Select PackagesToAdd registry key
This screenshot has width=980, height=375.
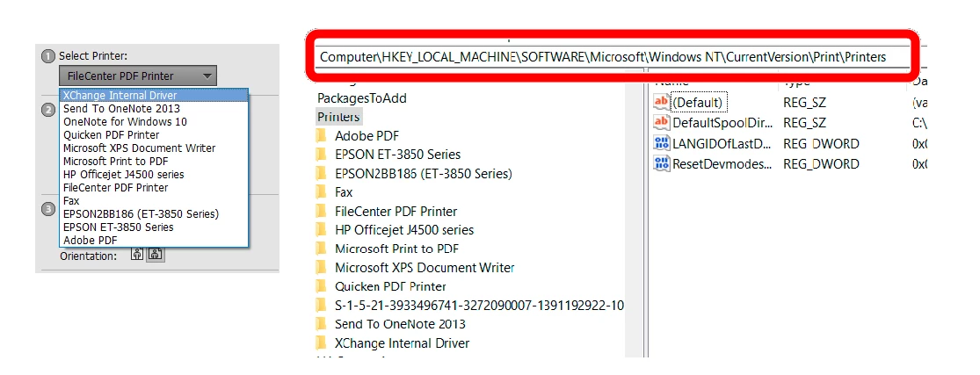tap(362, 98)
